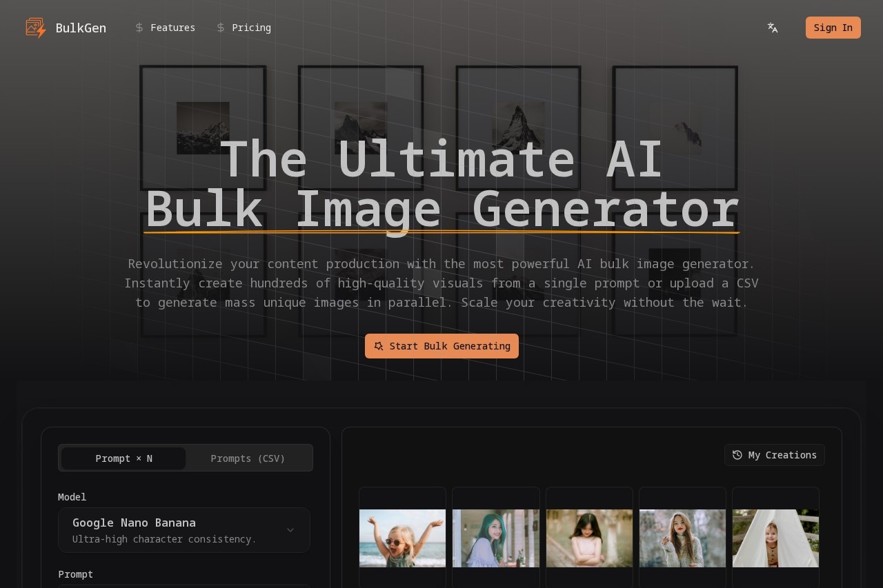Select the Prompt × N tab
The height and width of the screenshot is (588, 883).
click(x=123, y=458)
